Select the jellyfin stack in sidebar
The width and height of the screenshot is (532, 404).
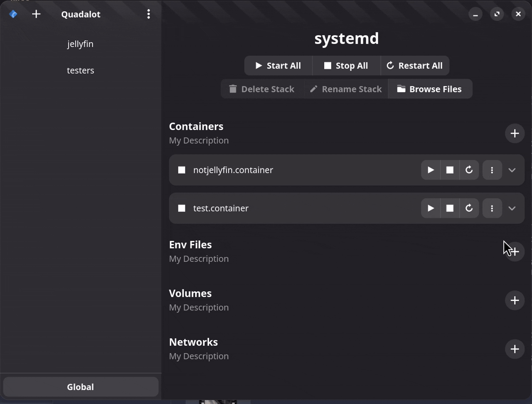point(80,44)
